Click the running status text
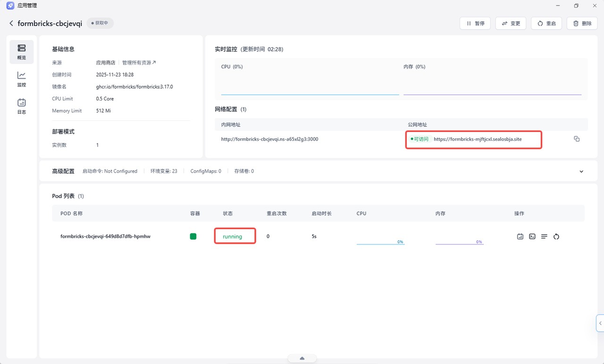This screenshot has width=604, height=364. coord(233,236)
